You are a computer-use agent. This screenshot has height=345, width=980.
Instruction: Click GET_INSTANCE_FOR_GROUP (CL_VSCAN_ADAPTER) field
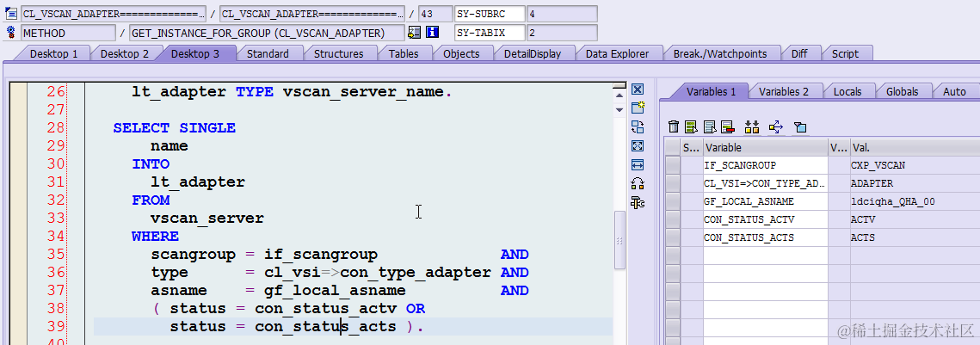[266, 33]
